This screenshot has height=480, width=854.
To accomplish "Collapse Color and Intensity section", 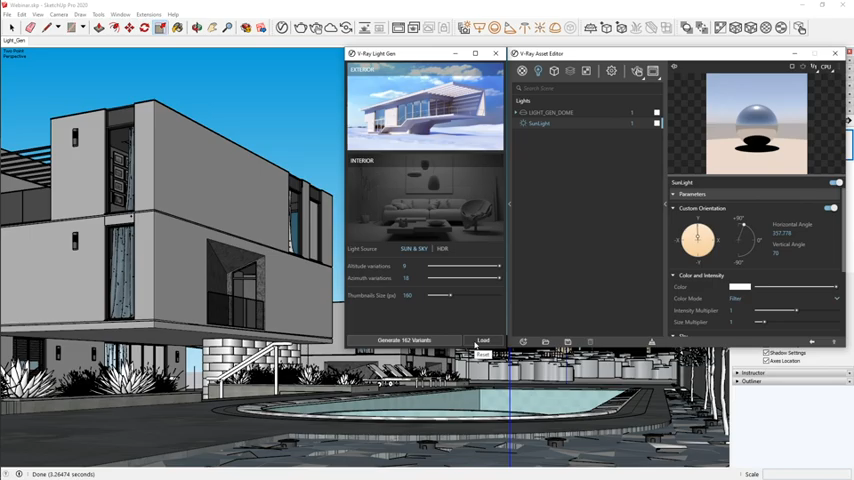I will tap(673, 275).
